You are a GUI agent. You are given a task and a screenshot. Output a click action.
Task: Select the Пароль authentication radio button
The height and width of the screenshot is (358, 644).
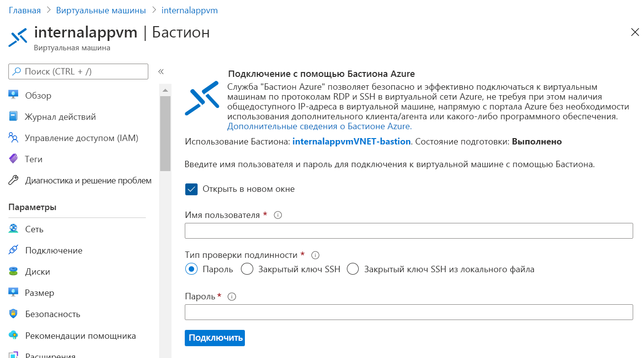191,269
